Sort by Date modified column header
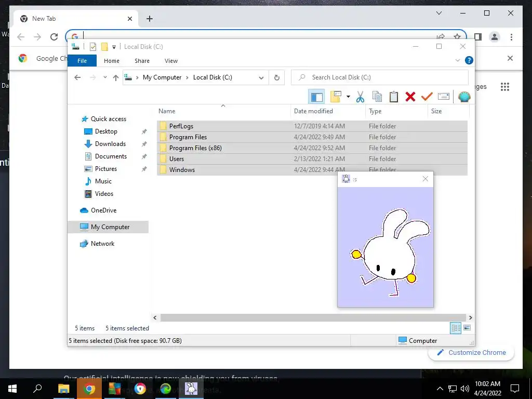The height and width of the screenshot is (399, 532). [x=328, y=111]
